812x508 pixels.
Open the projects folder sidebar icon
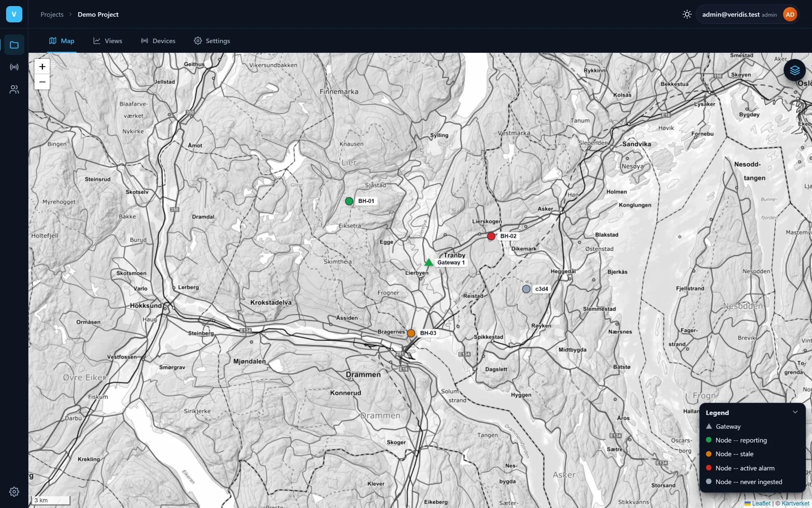pyautogui.click(x=14, y=45)
